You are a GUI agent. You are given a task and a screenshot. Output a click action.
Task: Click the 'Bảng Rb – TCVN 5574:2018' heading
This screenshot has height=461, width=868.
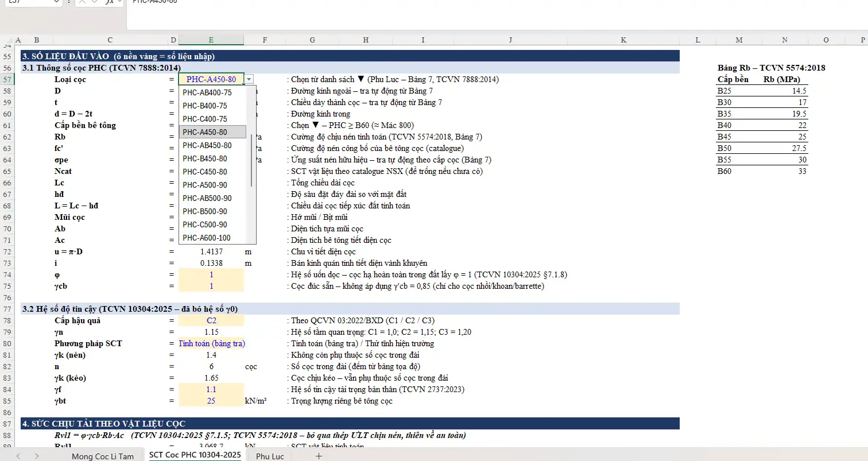[771, 68]
